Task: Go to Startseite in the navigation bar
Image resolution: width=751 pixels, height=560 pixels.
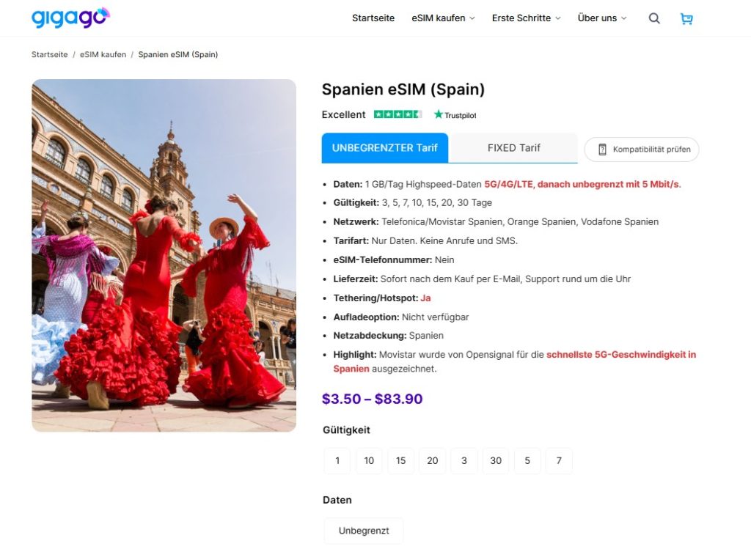Action: [373, 18]
